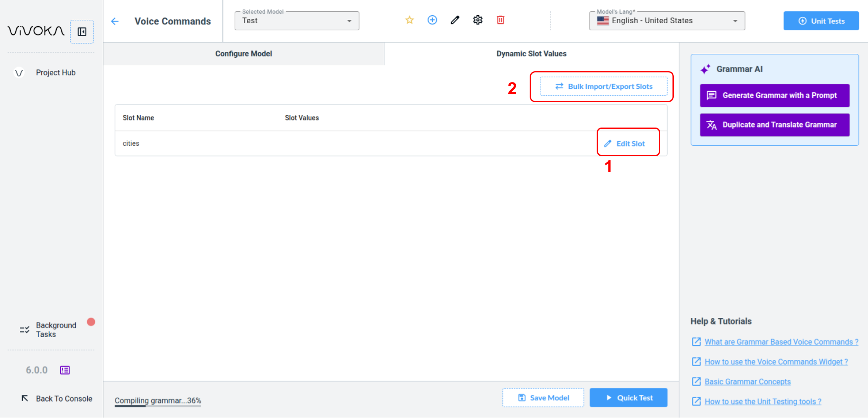Switch to Configure Model tab

[244, 53]
